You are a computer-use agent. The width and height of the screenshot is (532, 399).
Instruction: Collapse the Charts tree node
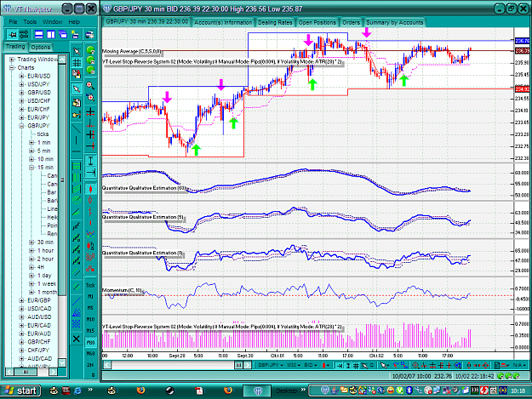12,68
